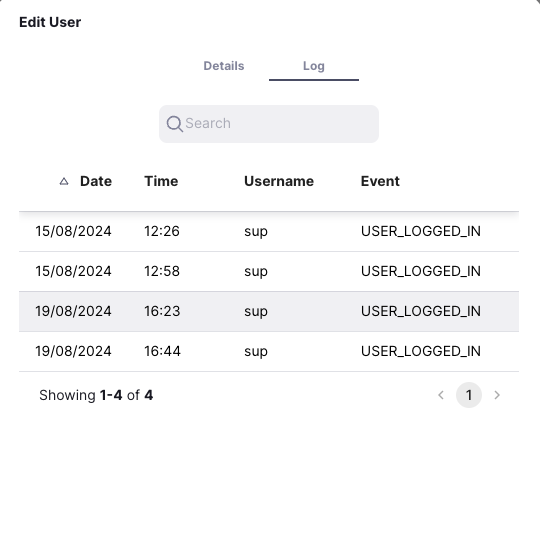
Task: Select the highlighted 16:23 log row
Action: pyautogui.click(x=269, y=311)
